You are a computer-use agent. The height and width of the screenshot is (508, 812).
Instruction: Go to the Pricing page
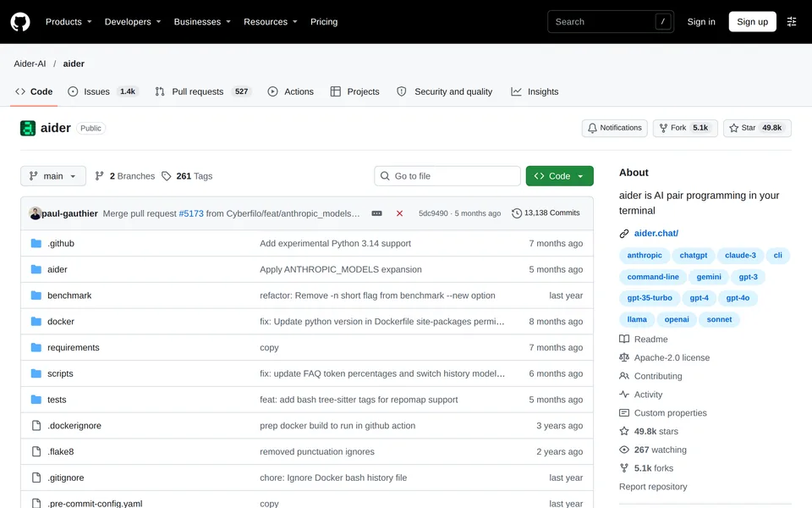coord(324,22)
